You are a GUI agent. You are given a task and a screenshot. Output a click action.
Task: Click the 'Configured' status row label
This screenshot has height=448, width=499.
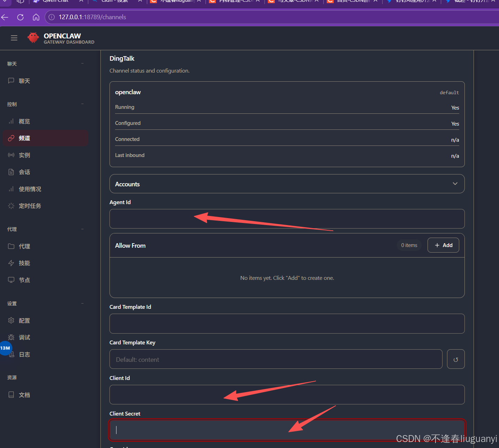click(128, 123)
